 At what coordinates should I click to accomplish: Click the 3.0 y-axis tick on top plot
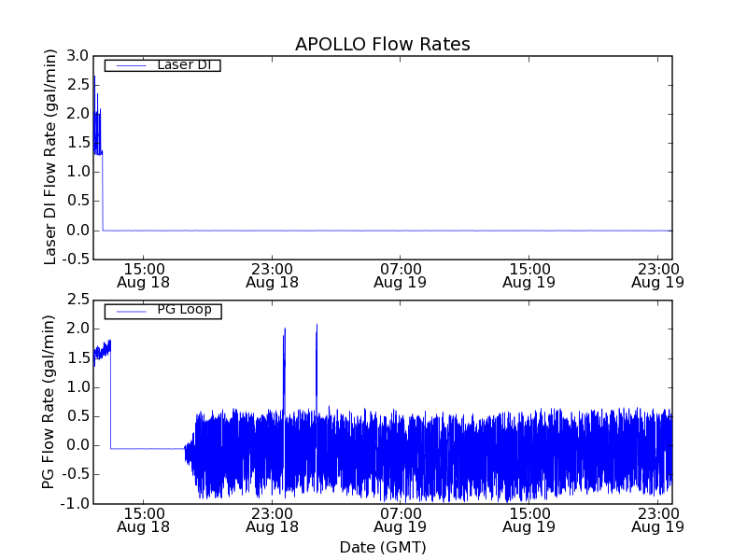[x=76, y=55]
